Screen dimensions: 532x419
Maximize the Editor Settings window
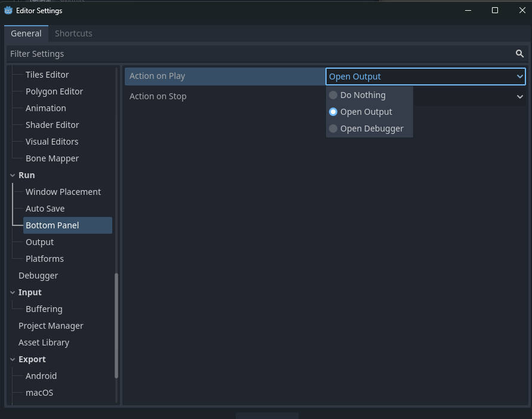[494, 10]
